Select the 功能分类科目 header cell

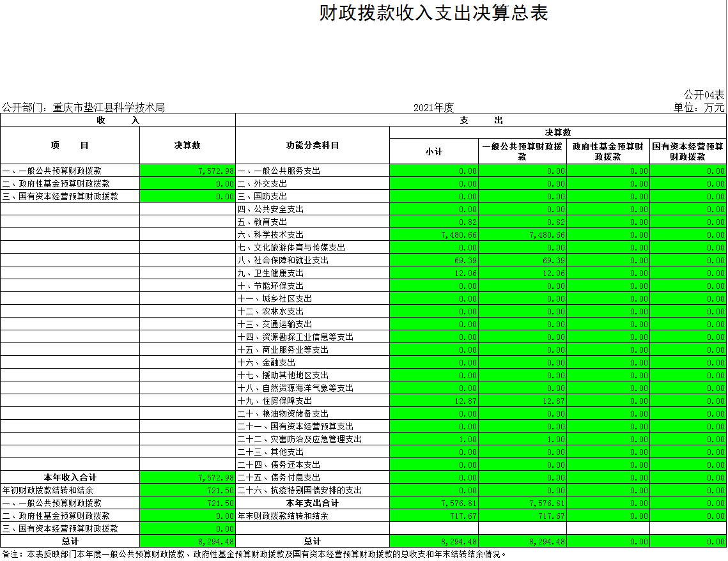coord(313,145)
